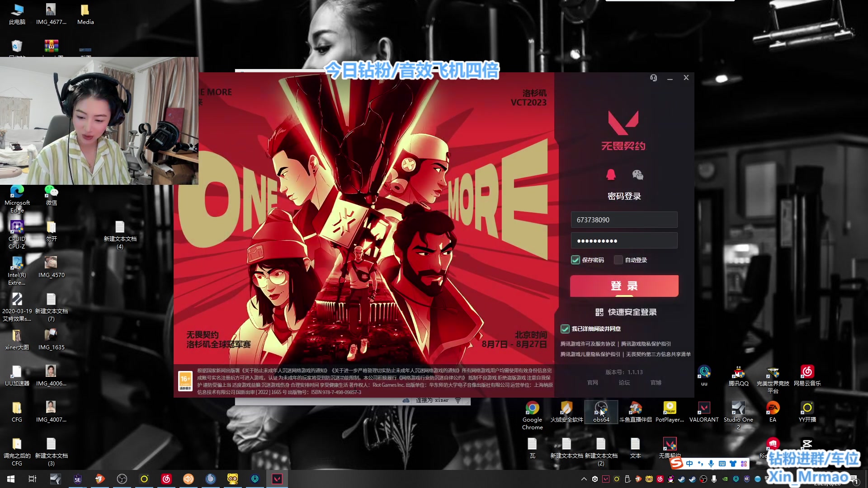
Task: Open 腾讯QQ desktop icon
Action: (x=738, y=375)
